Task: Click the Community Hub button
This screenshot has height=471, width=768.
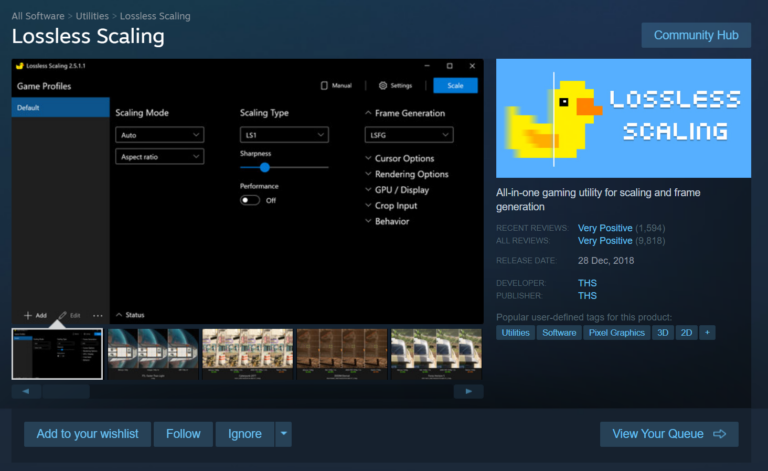Action: 696,35
